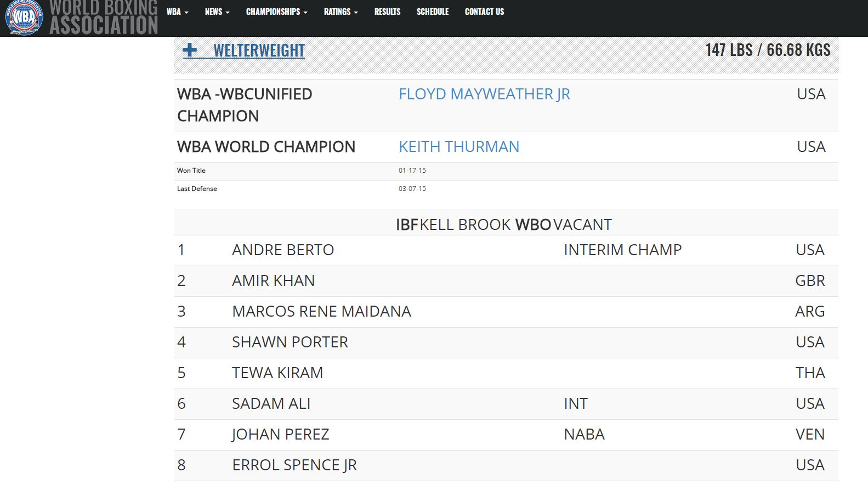Expand the News dropdown menu
Image resolution: width=868 pixels, height=484 pixels.
tap(217, 12)
